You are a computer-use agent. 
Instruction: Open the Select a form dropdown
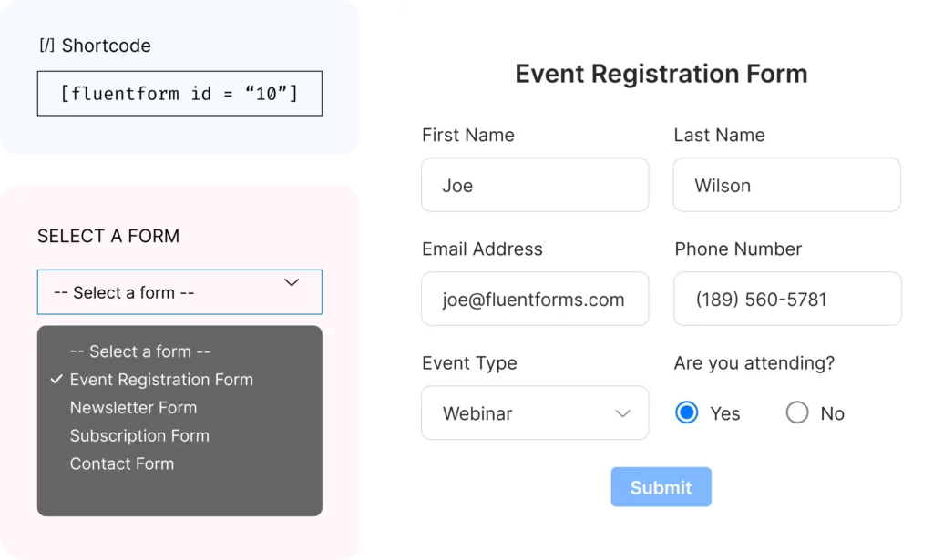click(179, 292)
